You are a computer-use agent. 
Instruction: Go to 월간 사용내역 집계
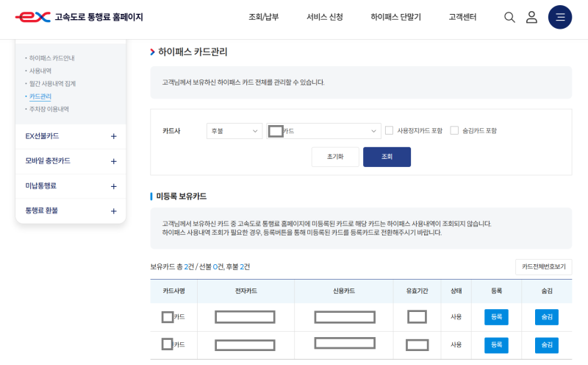pyautogui.click(x=52, y=83)
